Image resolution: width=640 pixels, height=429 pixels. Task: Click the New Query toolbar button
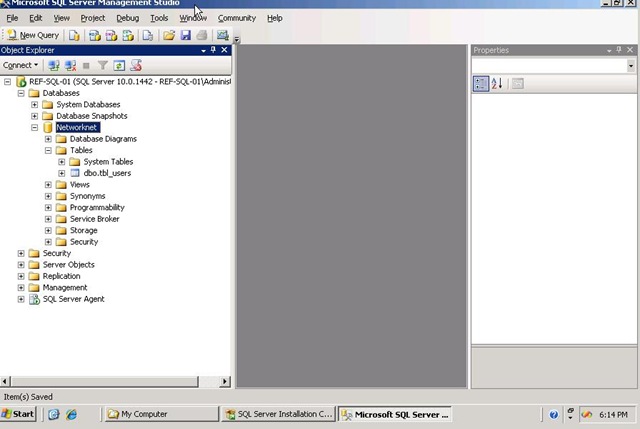34,36
